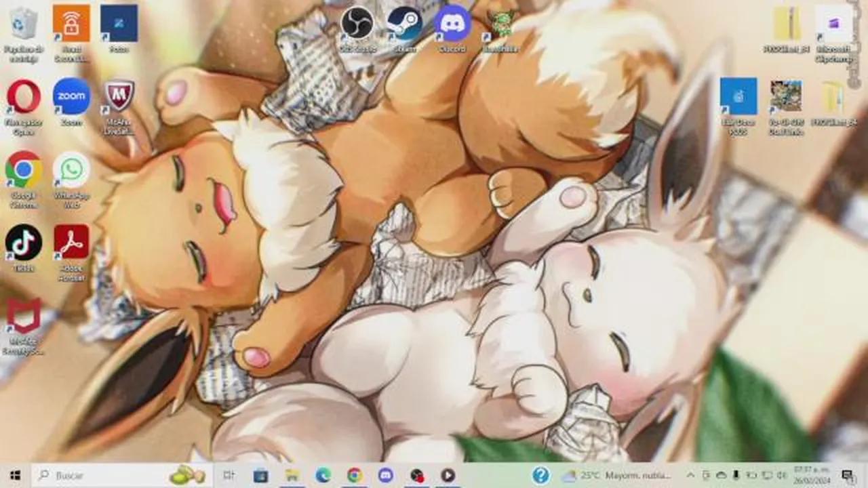Viewport: 868px width, 488px height.
Task: Switch to Discord on the taskbar
Action: click(x=386, y=475)
